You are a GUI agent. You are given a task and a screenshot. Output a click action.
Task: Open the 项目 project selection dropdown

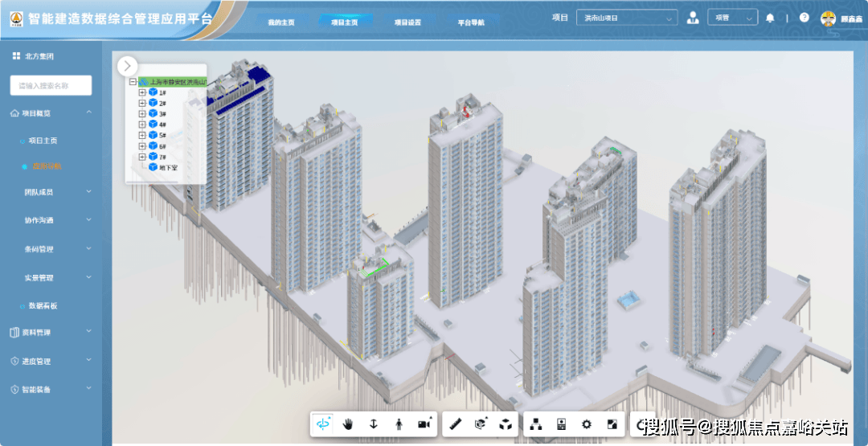point(626,18)
